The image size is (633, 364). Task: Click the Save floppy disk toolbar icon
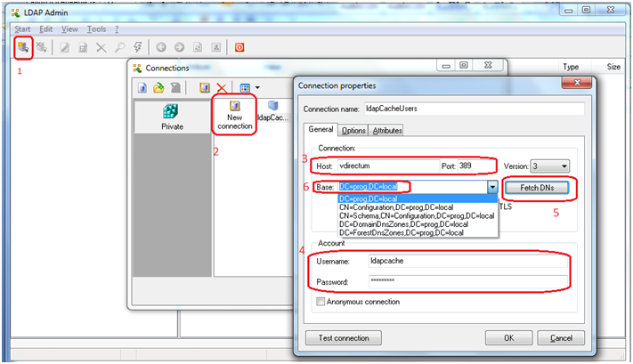click(83, 48)
